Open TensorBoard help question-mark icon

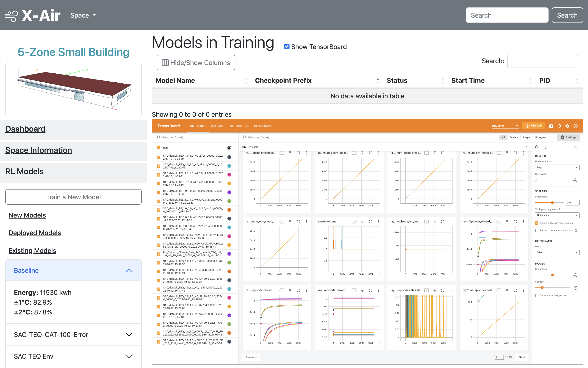pyautogui.click(x=575, y=126)
